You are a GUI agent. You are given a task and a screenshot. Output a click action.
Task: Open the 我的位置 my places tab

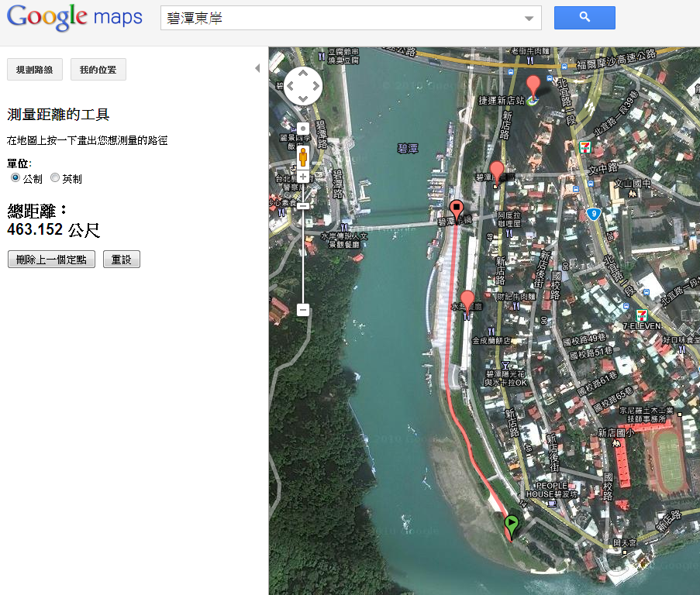pos(98,70)
